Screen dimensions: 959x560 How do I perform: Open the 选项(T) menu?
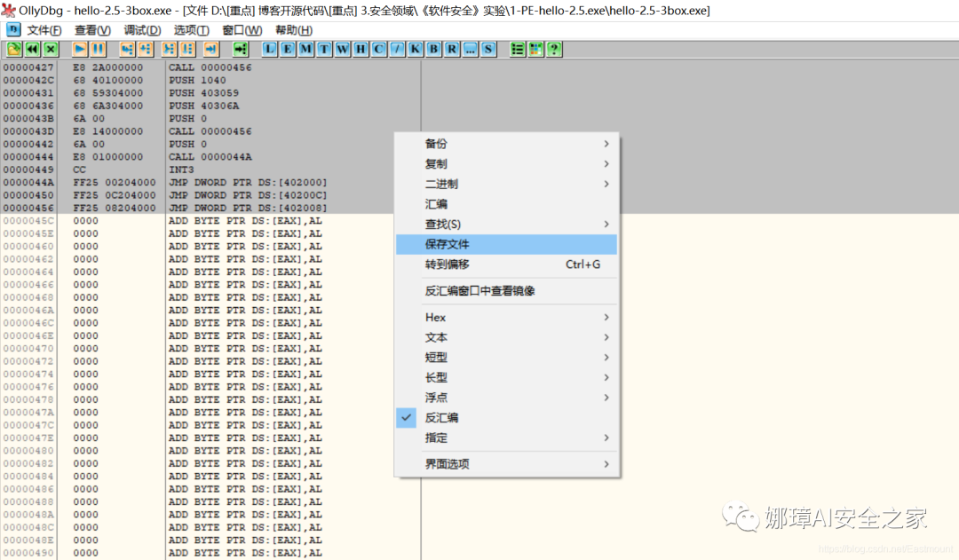[191, 30]
